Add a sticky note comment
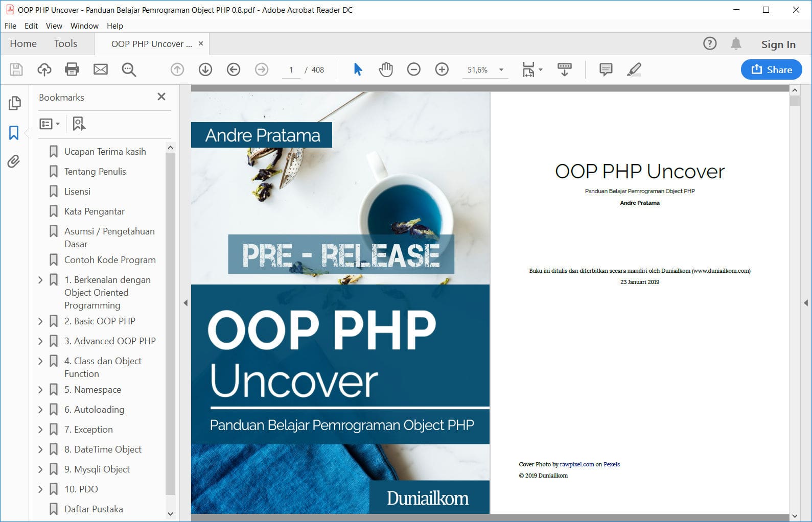Image resolution: width=812 pixels, height=522 pixels. click(x=606, y=69)
